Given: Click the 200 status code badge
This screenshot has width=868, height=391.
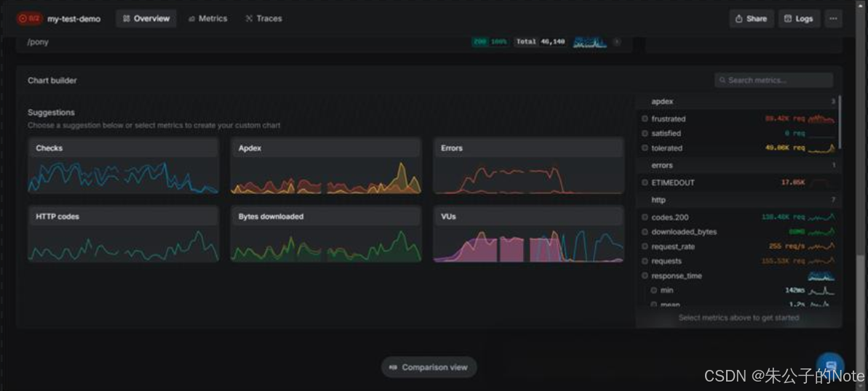Looking at the screenshot, I should pyautogui.click(x=490, y=42).
